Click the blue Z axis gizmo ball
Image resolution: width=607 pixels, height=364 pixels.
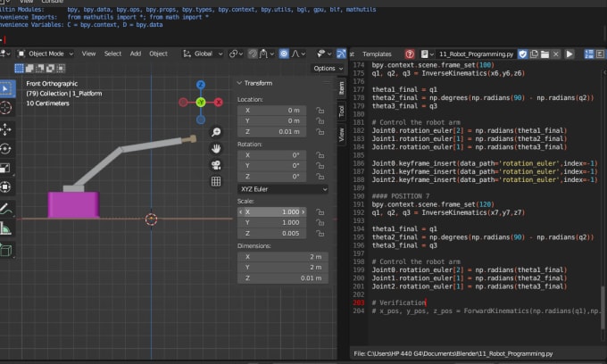tap(201, 85)
